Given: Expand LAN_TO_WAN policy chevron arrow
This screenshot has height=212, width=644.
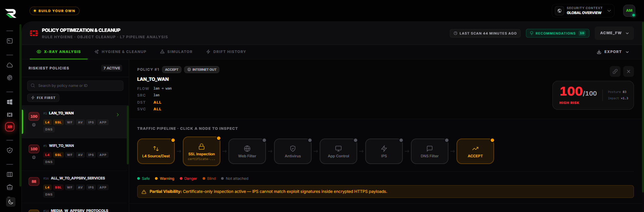Looking at the screenshot, I should [118, 115].
